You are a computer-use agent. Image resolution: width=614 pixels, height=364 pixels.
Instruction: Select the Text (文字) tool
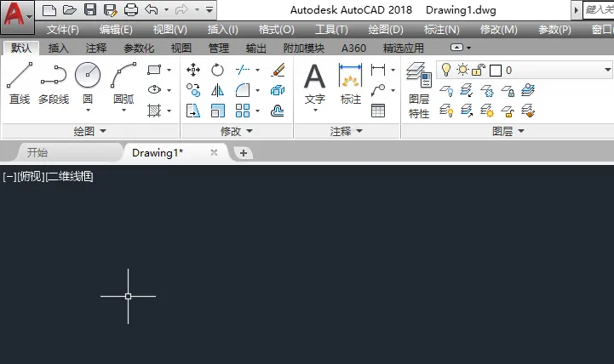pyautogui.click(x=315, y=82)
